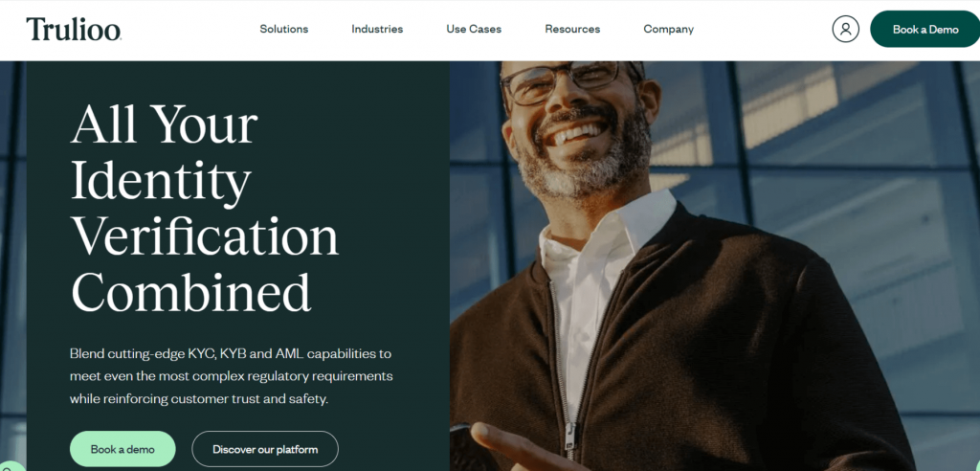
Task: Open the user account profile icon
Action: click(845, 29)
